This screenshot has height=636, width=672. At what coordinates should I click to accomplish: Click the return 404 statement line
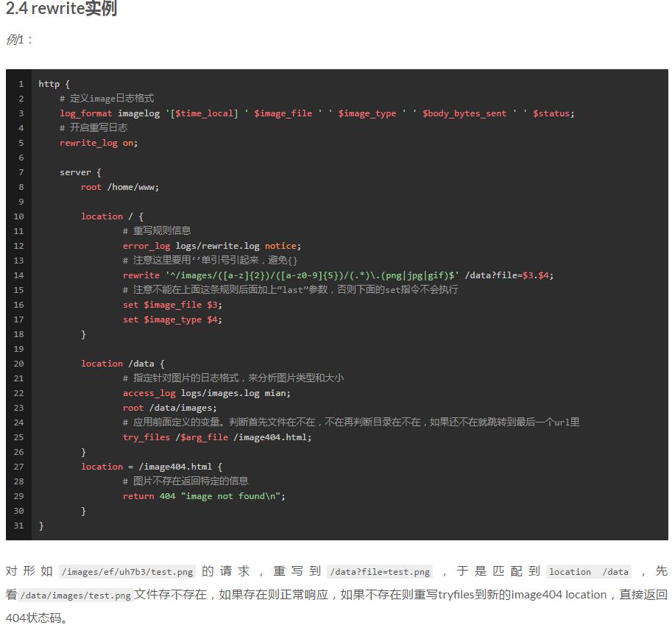[x=204, y=496]
